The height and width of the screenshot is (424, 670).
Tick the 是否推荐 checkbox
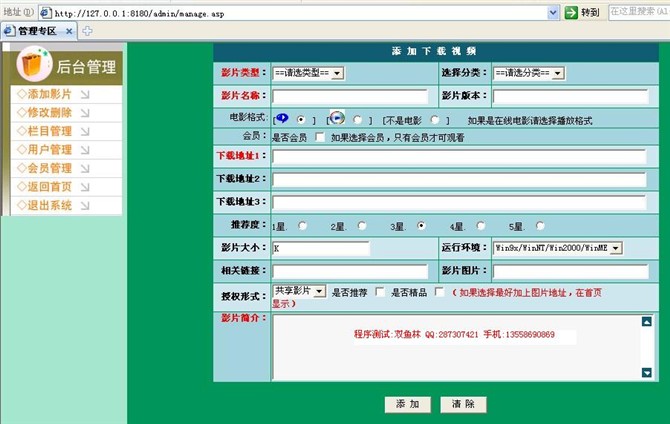pyautogui.click(x=379, y=292)
